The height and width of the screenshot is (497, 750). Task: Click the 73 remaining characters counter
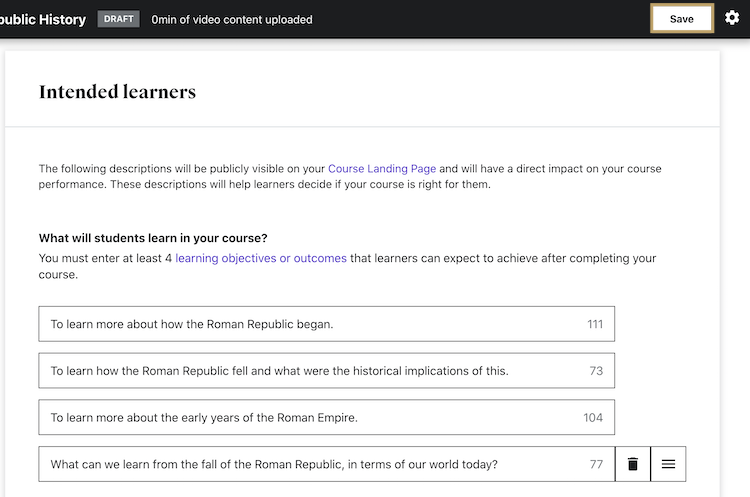click(x=596, y=371)
